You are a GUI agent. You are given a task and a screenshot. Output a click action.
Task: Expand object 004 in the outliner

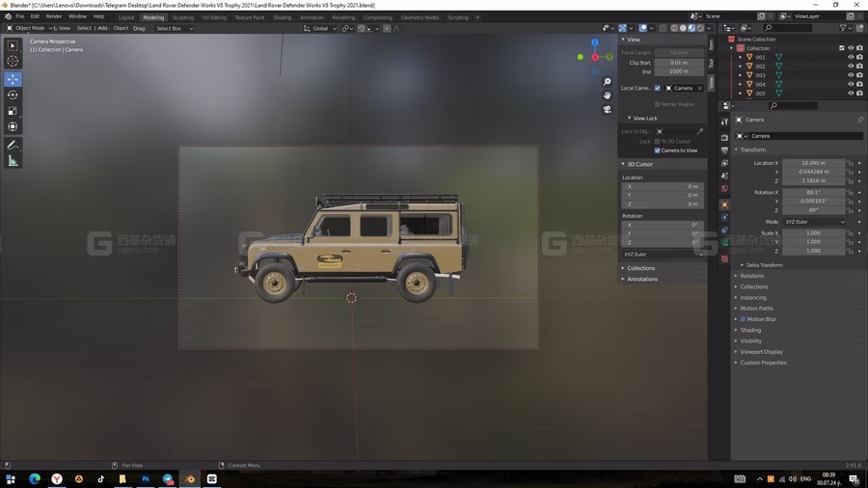tap(740, 85)
